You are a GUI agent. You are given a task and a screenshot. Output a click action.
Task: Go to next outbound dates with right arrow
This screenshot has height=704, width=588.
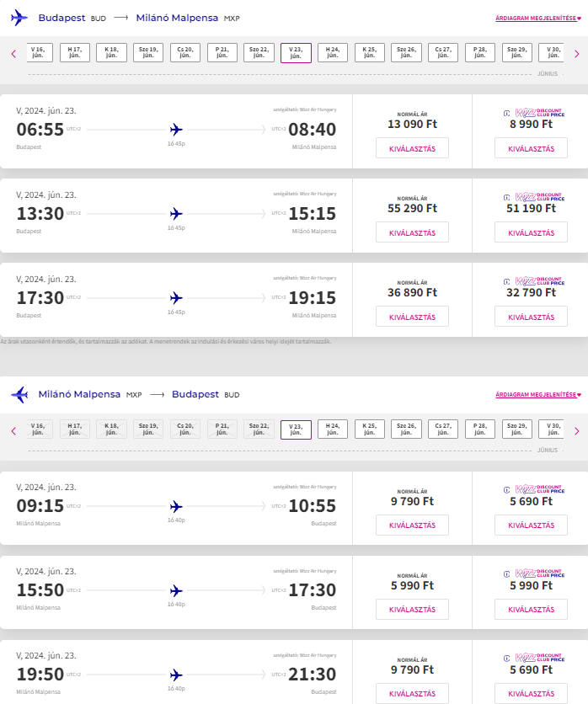click(576, 54)
